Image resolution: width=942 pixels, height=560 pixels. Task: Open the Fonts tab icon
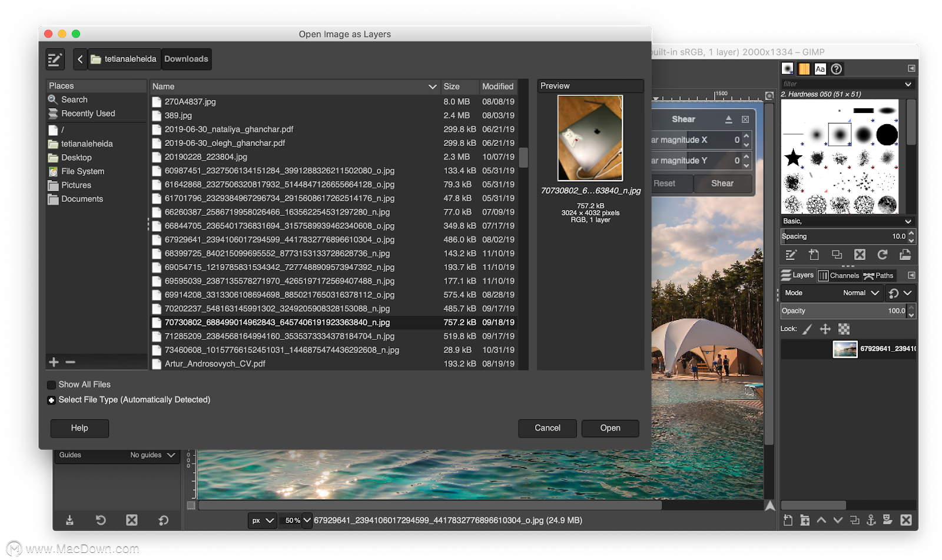(x=820, y=69)
